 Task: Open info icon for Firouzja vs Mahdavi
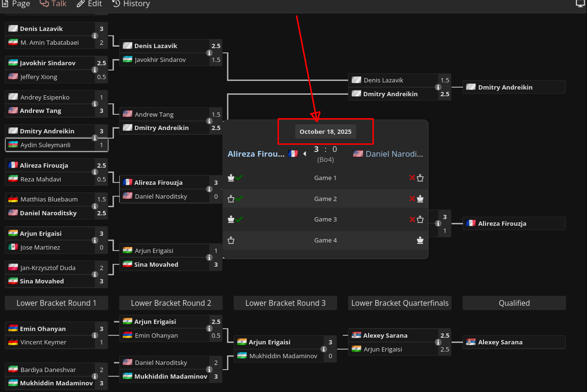tap(95, 172)
